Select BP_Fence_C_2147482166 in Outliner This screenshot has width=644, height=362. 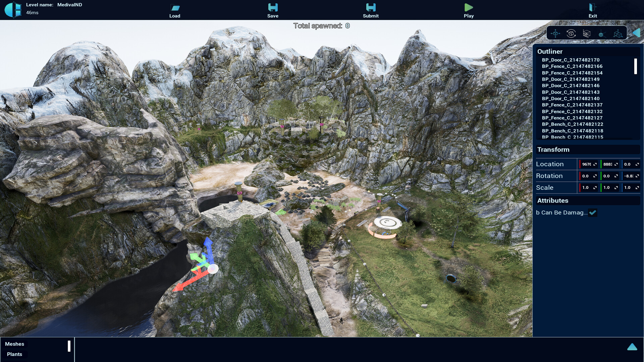pyautogui.click(x=572, y=66)
